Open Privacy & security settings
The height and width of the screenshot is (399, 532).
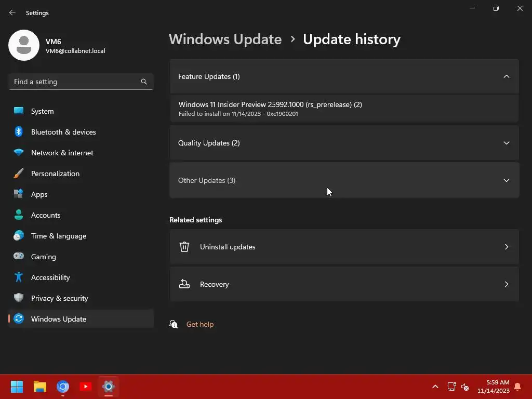(x=81, y=298)
